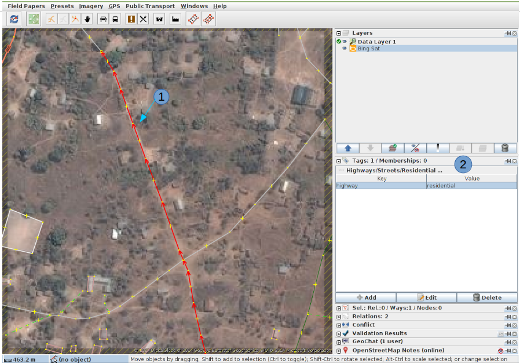Viewport: 520px width, 364px height.
Task: Toggle visibility eye of Bing Sat layer
Action: click(345, 49)
